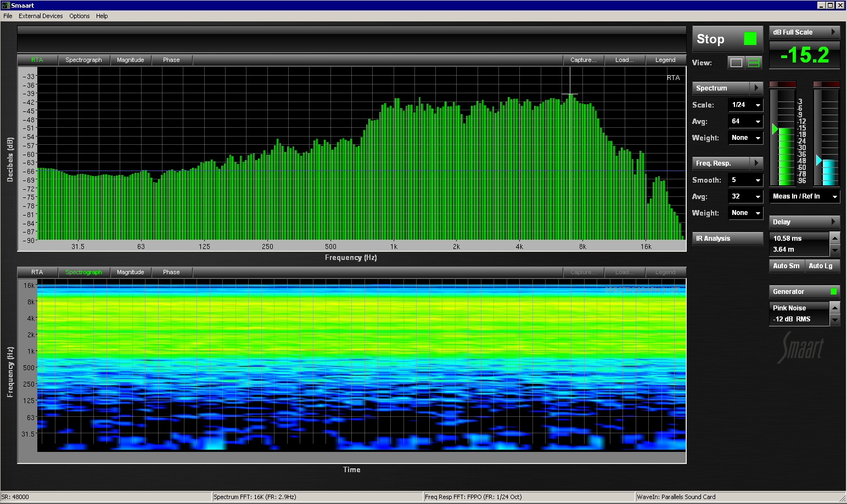Raise generator level with up arrow
The image size is (847, 504).
tap(834, 307)
